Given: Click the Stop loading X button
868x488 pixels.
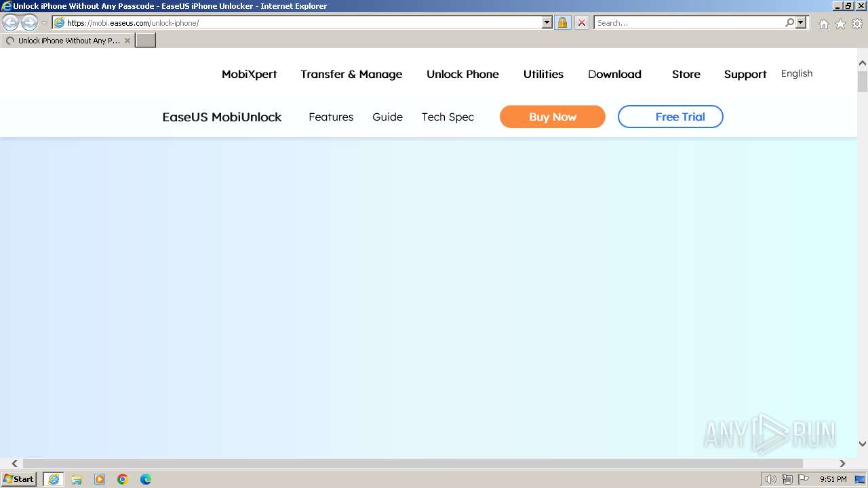Looking at the screenshot, I should click(x=582, y=23).
